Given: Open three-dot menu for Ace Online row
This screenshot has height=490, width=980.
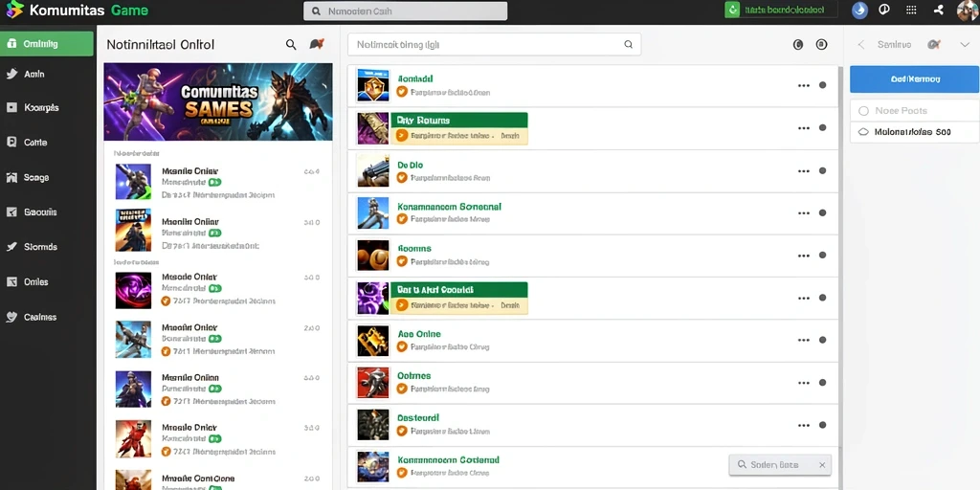Looking at the screenshot, I should point(804,340).
